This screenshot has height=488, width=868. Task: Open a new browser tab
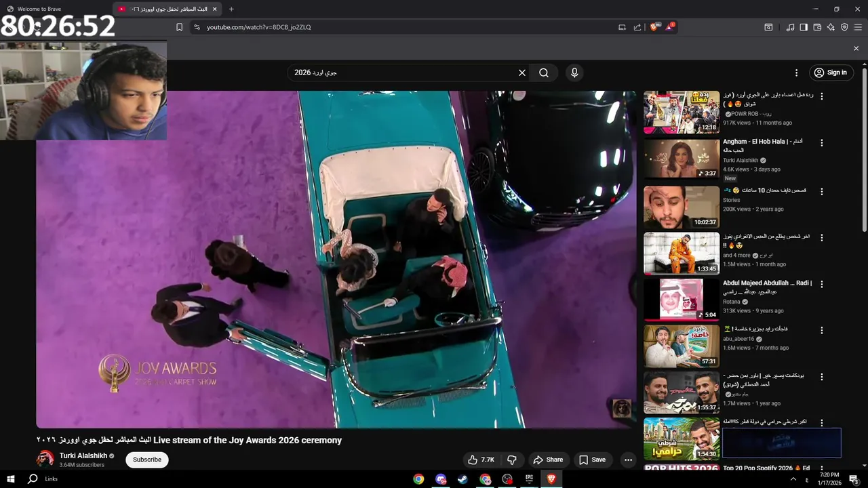click(231, 9)
